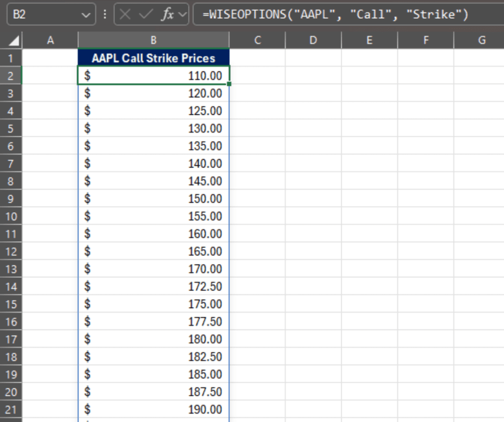Click the fill handle on cell B2
The height and width of the screenshot is (422, 504).
tap(229, 84)
